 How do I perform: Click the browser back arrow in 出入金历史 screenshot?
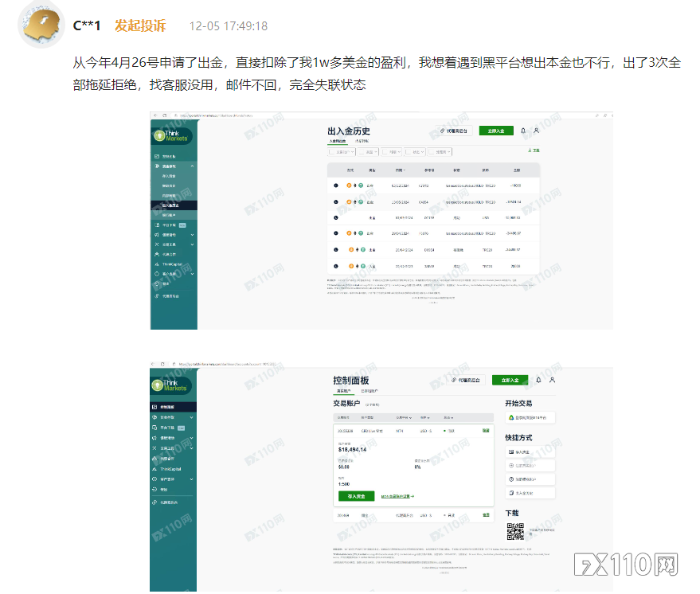coord(156,115)
